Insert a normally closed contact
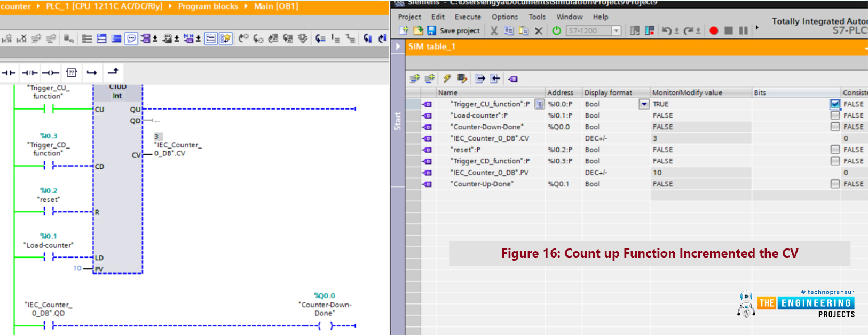868x335 pixels. coord(30,73)
